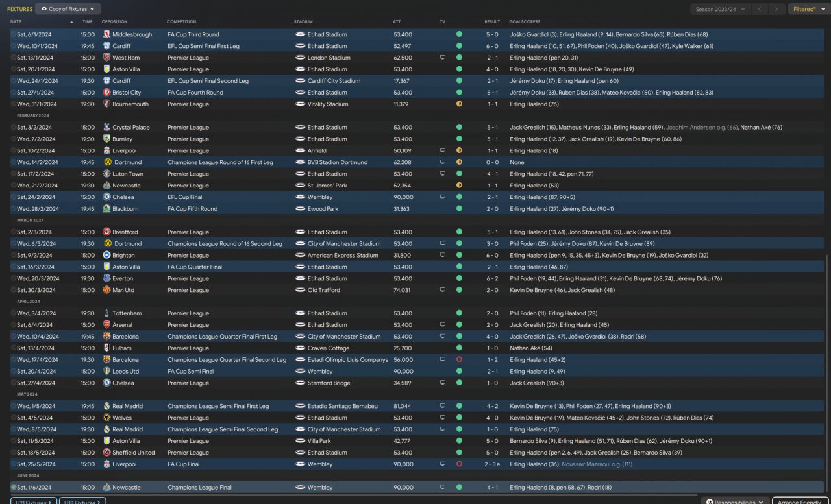Open the 2 - 3 e FA Cup Final result
831x504 pixels.
(x=493, y=464)
